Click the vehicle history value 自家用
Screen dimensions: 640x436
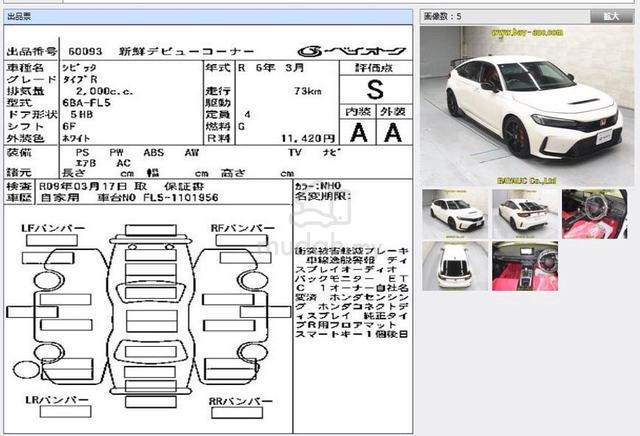(x=60, y=198)
